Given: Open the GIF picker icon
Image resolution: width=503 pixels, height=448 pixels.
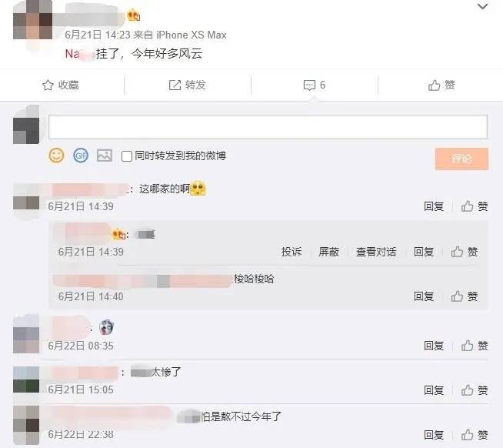Looking at the screenshot, I should pyautogui.click(x=81, y=155).
